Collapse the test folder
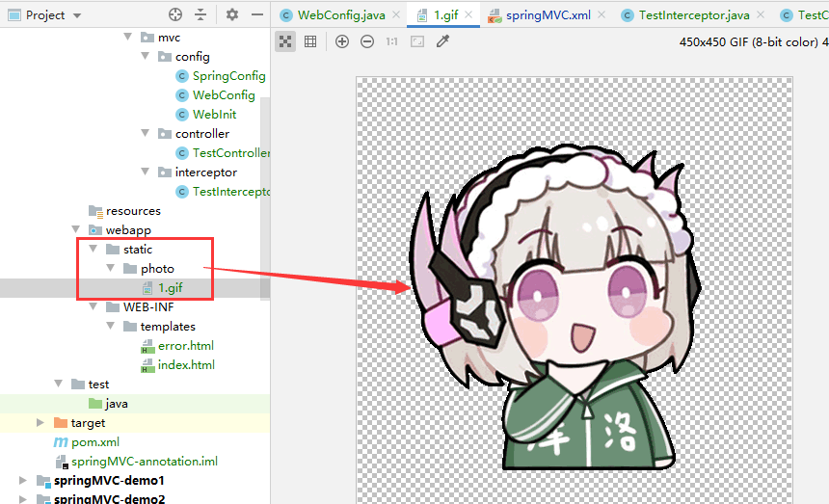The image size is (829, 504). (x=58, y=384)
